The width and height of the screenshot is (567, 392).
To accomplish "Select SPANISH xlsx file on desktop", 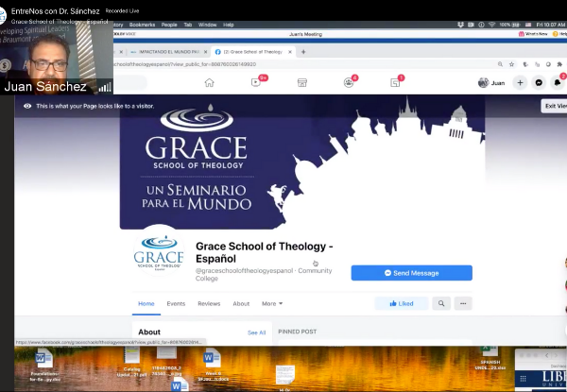I will [490, 358].
